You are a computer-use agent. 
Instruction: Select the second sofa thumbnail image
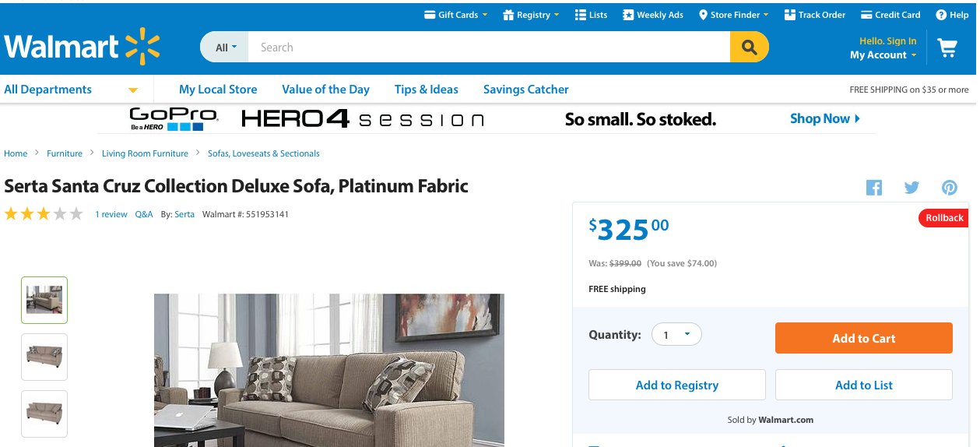click(x=44, y=357)
